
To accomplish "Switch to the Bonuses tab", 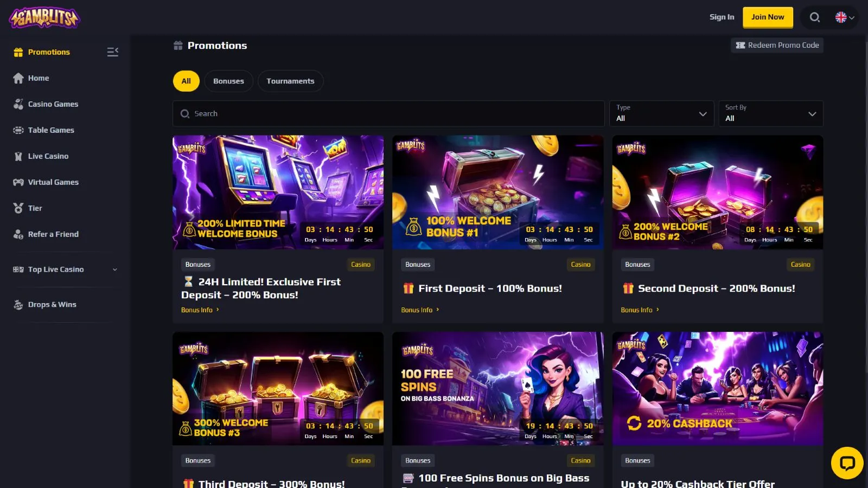I will click(228, 81).
